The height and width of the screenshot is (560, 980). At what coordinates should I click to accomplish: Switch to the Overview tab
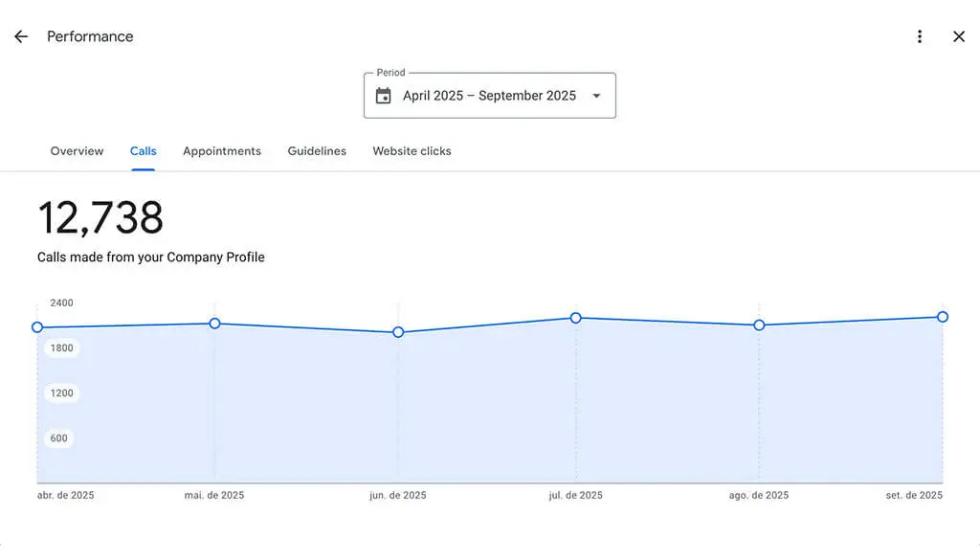77,151
